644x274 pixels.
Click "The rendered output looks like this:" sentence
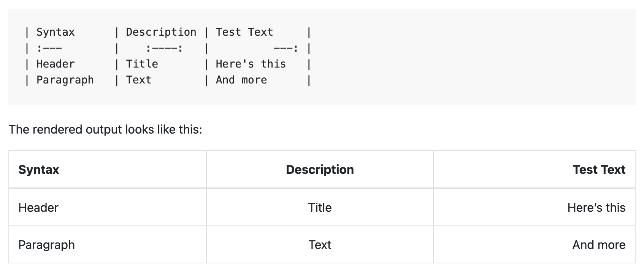point(105,129)
